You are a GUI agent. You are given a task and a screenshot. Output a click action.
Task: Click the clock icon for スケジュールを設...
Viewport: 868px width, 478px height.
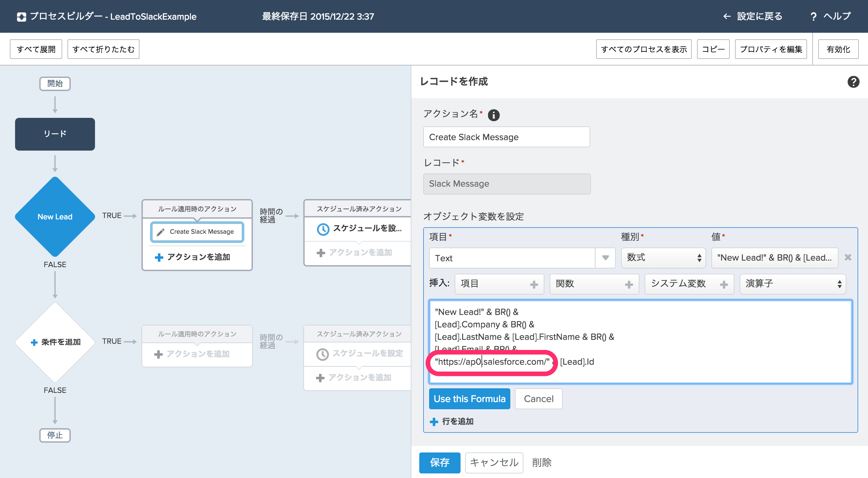click(323, 230)
